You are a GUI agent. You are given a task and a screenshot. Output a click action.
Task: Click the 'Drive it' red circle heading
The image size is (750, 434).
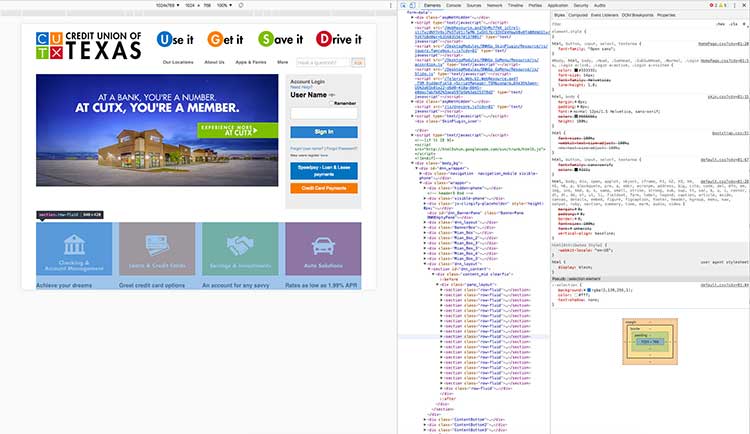tap(339, 39)
